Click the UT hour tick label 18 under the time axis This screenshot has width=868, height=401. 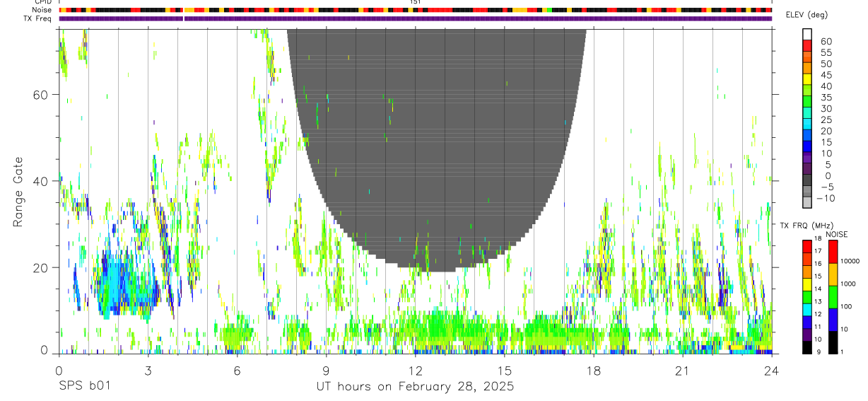593,370
